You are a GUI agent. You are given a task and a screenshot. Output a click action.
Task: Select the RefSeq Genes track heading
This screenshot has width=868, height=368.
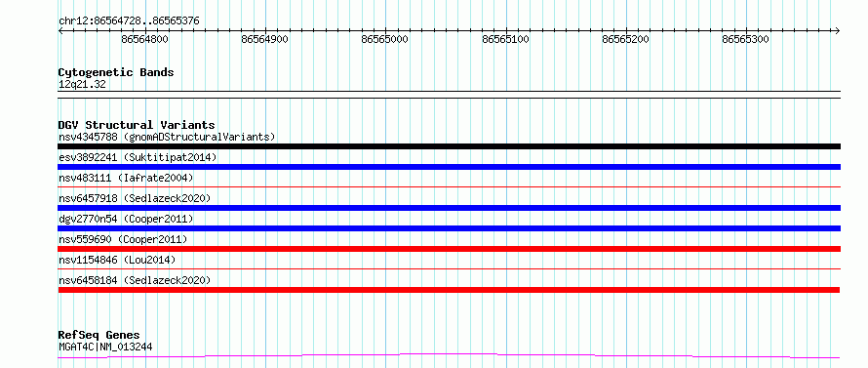(x=99, y=336)
